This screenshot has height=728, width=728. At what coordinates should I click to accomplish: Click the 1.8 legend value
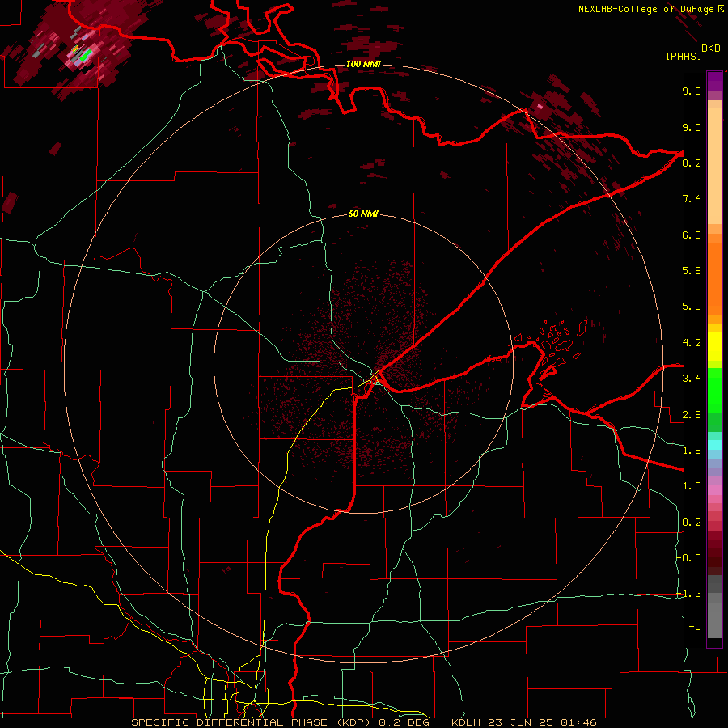pos(692,451)
